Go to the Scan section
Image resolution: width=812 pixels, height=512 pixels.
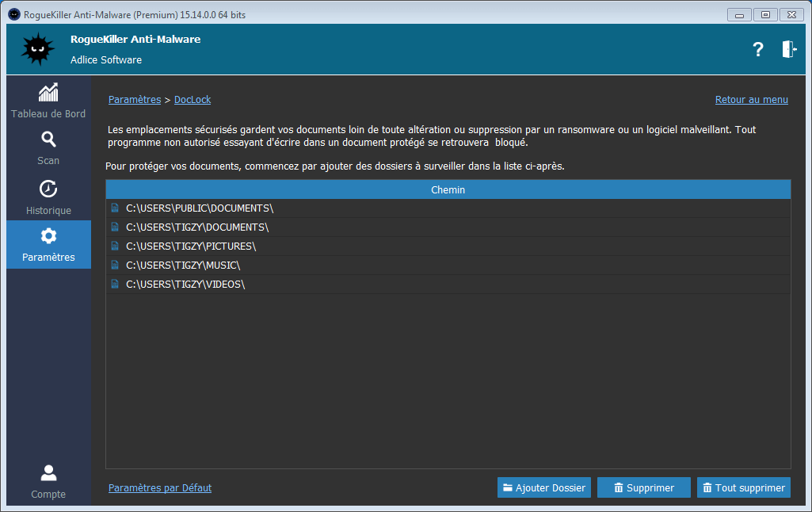(x=48, y=147)
